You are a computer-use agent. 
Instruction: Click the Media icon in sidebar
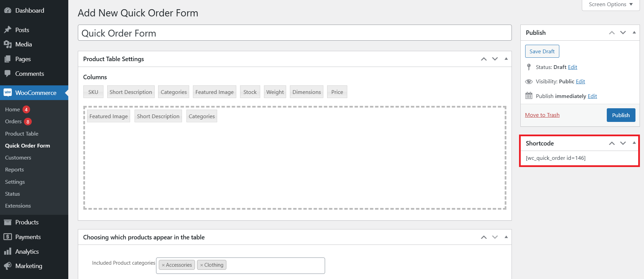tap(8, 44)
